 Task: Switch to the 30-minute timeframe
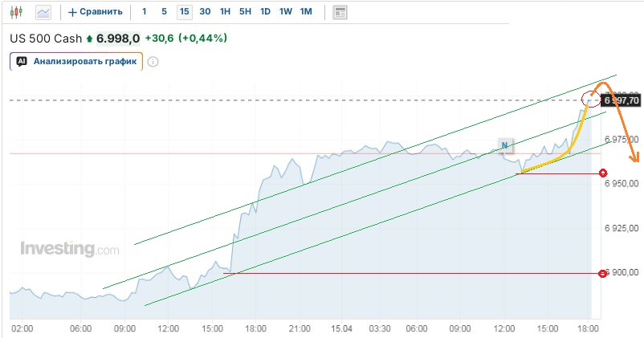click(205, 12)
